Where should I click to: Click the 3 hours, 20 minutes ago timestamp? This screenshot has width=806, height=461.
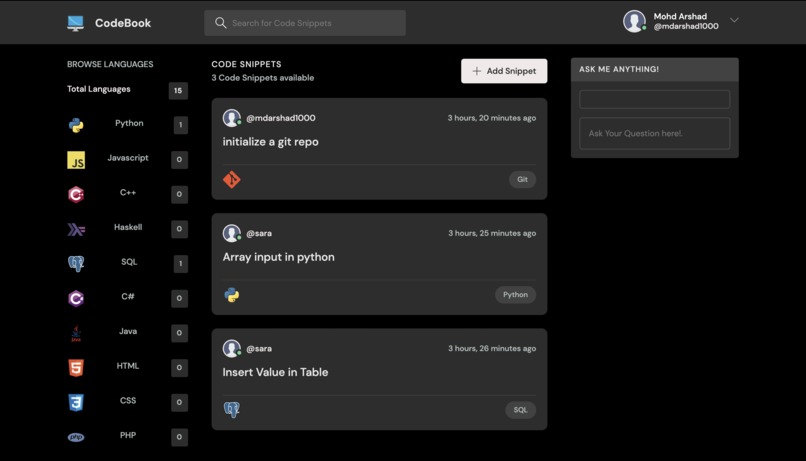click(491, 118)
